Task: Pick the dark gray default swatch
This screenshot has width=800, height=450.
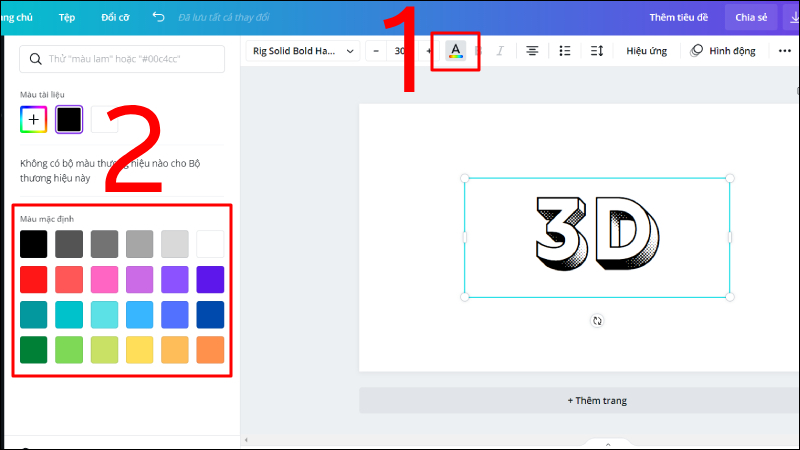Action: click(69, 244)
